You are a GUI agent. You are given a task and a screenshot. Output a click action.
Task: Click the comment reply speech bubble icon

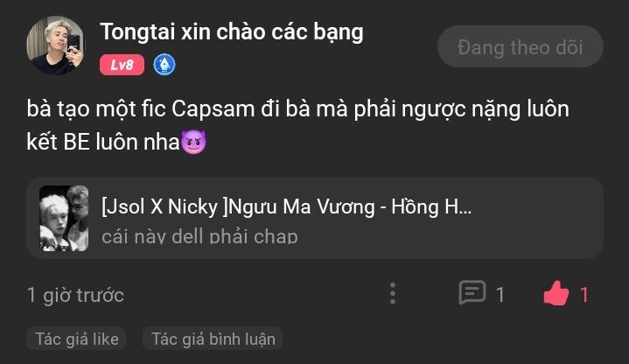(x=472, y=292)
